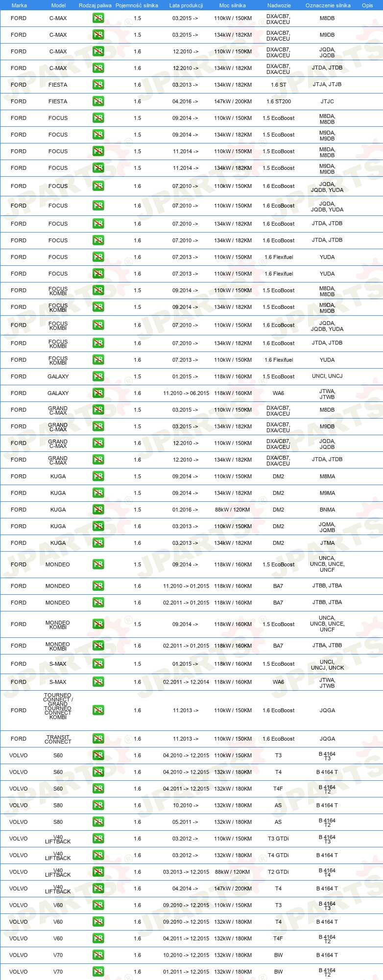Viewport: 383px width, 980px height.
Task: Click fuel icon in Kuga JTMA row
Action: pos(98,543)
